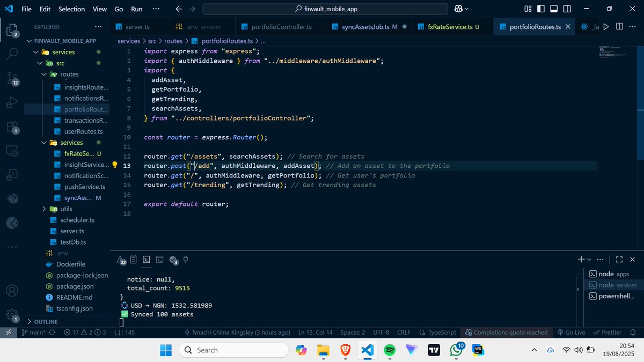644x362 pixels.
Task: Toggle the primary side bar visibility
Action: [541, 9]
